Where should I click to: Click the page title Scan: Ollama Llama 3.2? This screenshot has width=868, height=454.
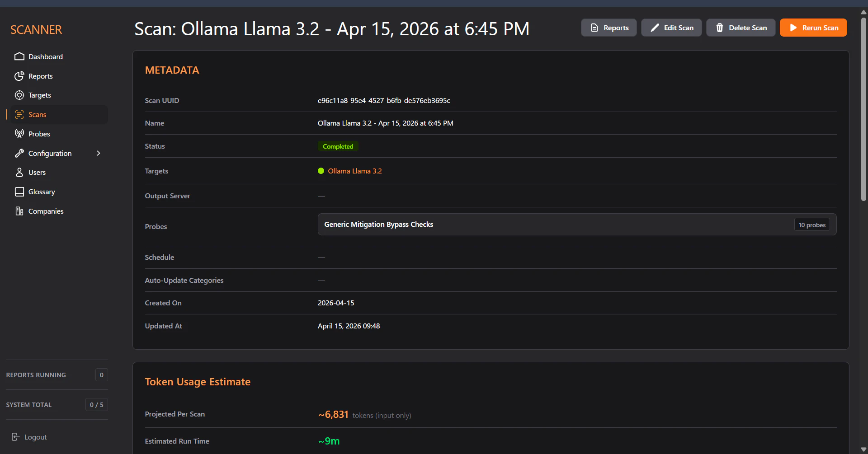coord(332,29)
